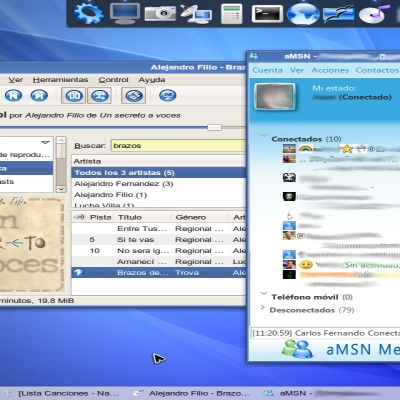
Task: Click the playing indicator on Brazos row
Action: click(78, 272)
